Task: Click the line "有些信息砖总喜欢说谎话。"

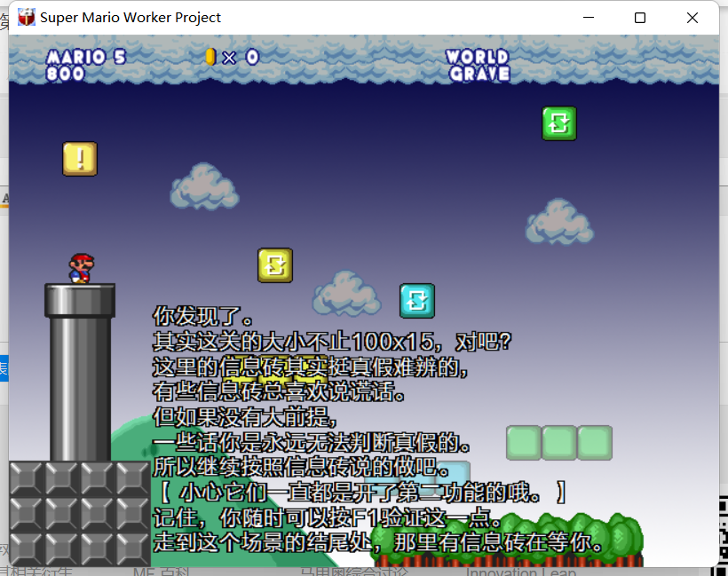Action: 279,391
